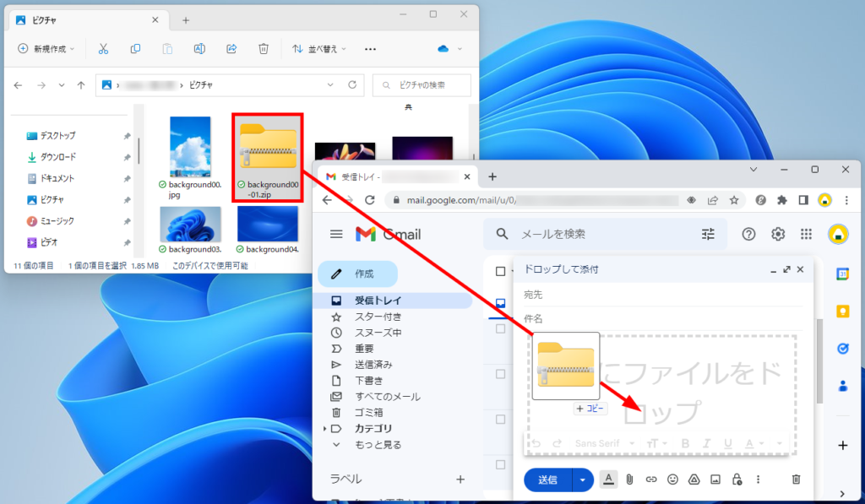Click the attach files paperclip icon

(629, 480)
